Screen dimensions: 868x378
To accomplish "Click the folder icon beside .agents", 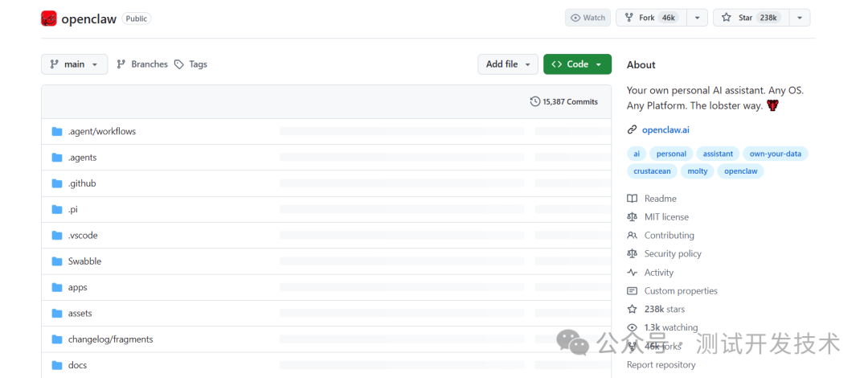I will (x=57, y=158).
